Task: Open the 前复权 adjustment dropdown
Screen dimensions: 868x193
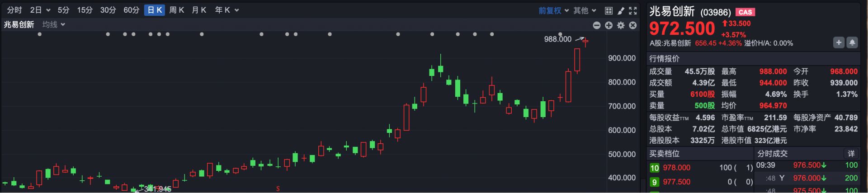Action: pos(553,10)
